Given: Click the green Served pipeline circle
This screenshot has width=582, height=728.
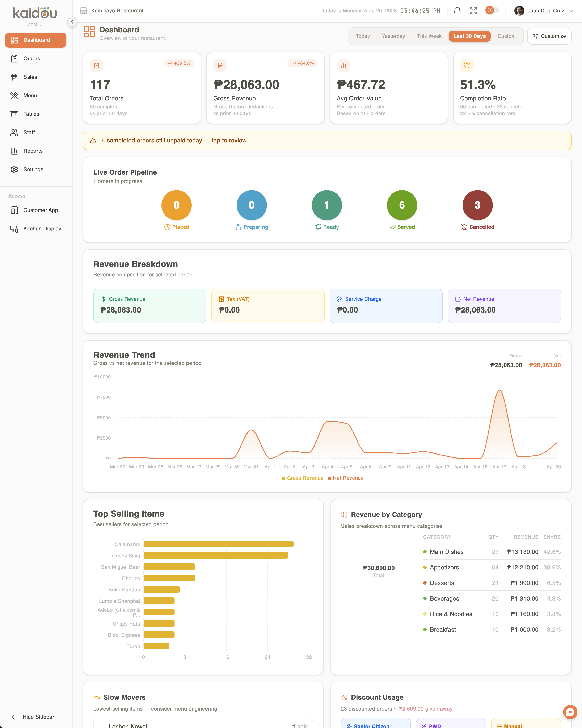Looking at the screenshot, I should click(x=402, y=205).
